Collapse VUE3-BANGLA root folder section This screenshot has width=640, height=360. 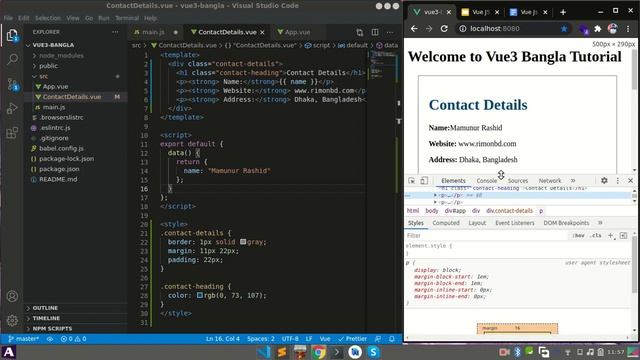click(53, 45)
